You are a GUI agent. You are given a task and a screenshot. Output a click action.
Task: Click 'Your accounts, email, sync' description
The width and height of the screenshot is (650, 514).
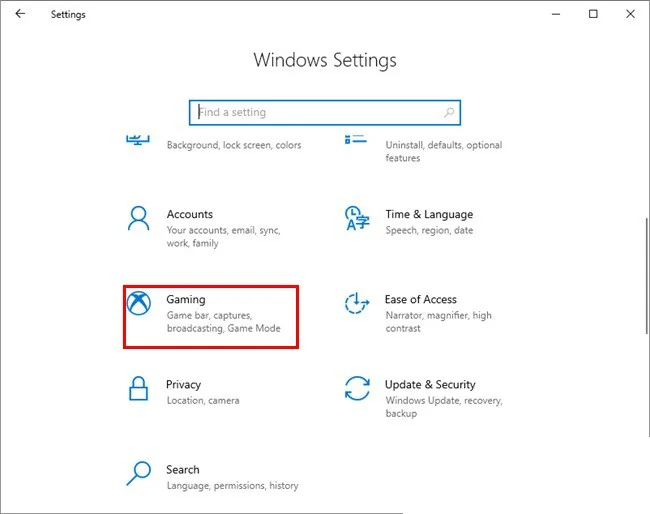pyautogui.click(x=223, y=237)
